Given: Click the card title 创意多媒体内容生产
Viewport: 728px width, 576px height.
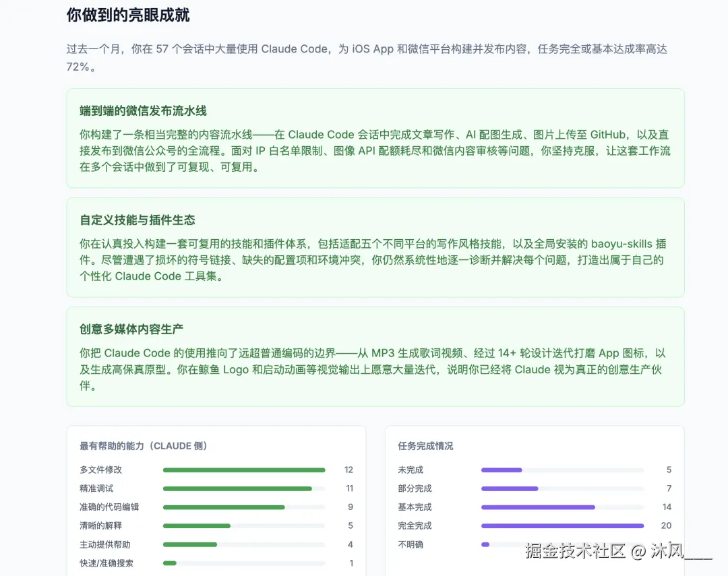Looking at the screenshot, I should (131, 329).
